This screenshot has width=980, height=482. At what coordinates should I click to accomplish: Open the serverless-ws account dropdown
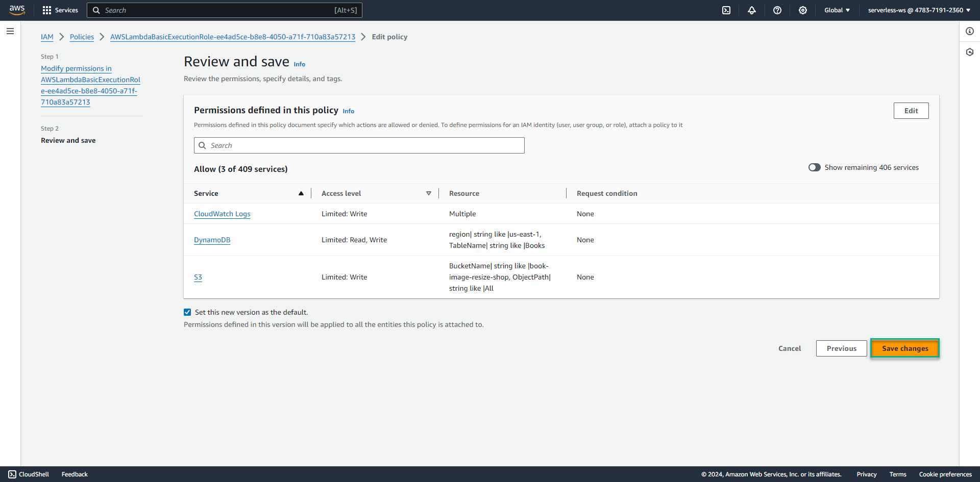(919, 10)
